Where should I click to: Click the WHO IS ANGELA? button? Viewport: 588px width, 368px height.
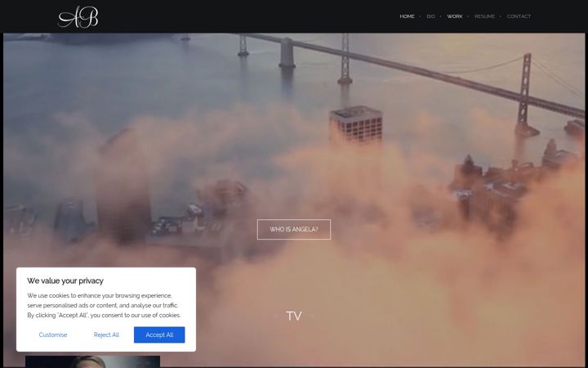294,230
